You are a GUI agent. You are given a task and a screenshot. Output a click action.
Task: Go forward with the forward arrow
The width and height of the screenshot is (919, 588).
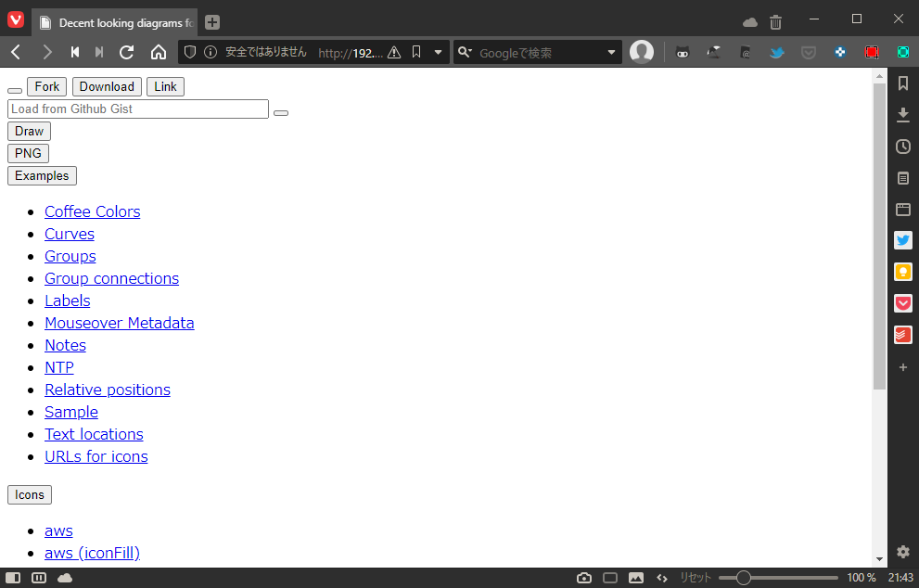(x=47, y=52)
